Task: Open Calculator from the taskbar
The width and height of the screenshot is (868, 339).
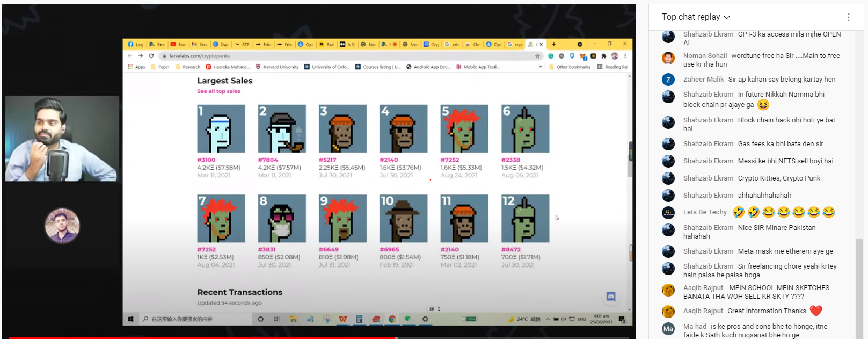Action: click(x=359, y=319)
